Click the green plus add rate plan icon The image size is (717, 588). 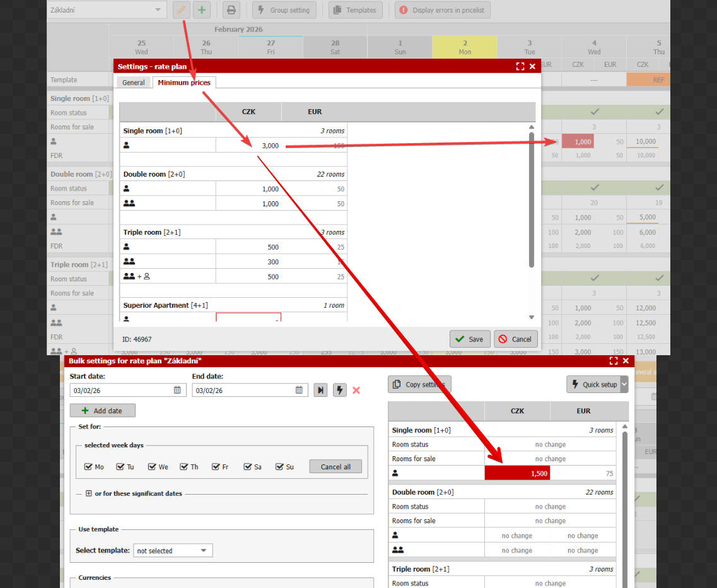point(201,10)
